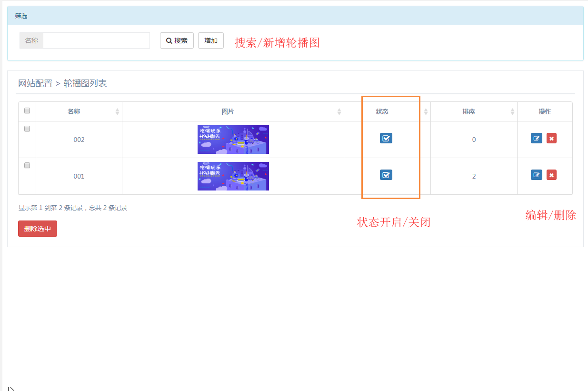Viewport: 588px width, 391px height.
Task: Sort table by the 名称 column arrows
Action: coord(118,111)
